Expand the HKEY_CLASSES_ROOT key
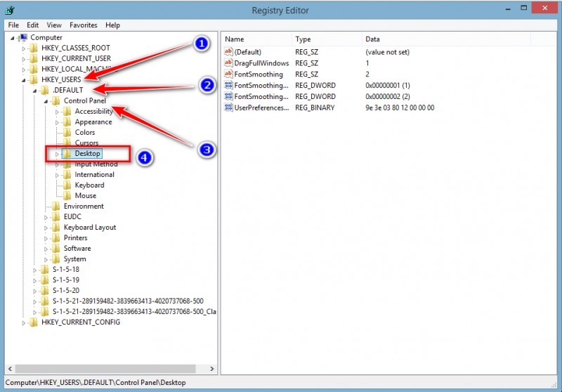This screenshot has height=392, width=562. pos(24,48)
